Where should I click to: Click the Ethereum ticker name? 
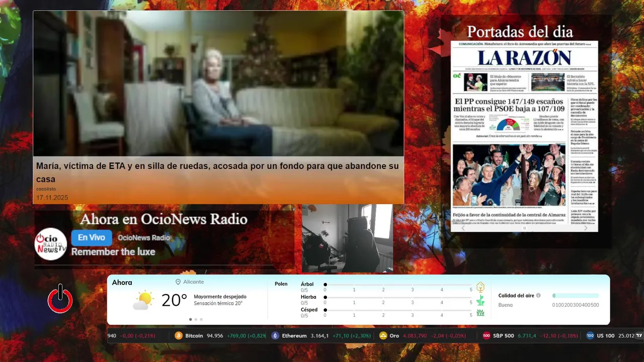pos(294,336)
